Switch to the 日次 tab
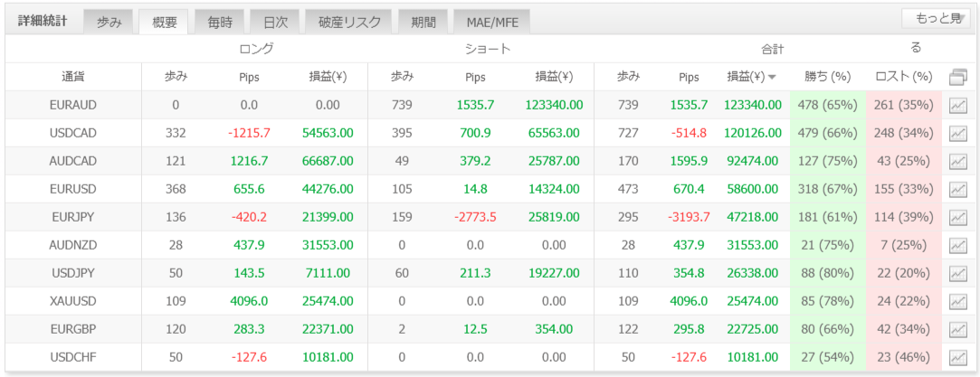This screenshot has height=377, width=980. tap(276, 23)
